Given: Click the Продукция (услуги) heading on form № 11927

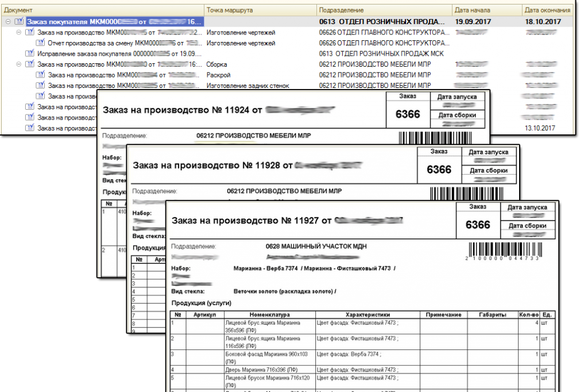Looking at the screenshot, I should tap(202, 303).
